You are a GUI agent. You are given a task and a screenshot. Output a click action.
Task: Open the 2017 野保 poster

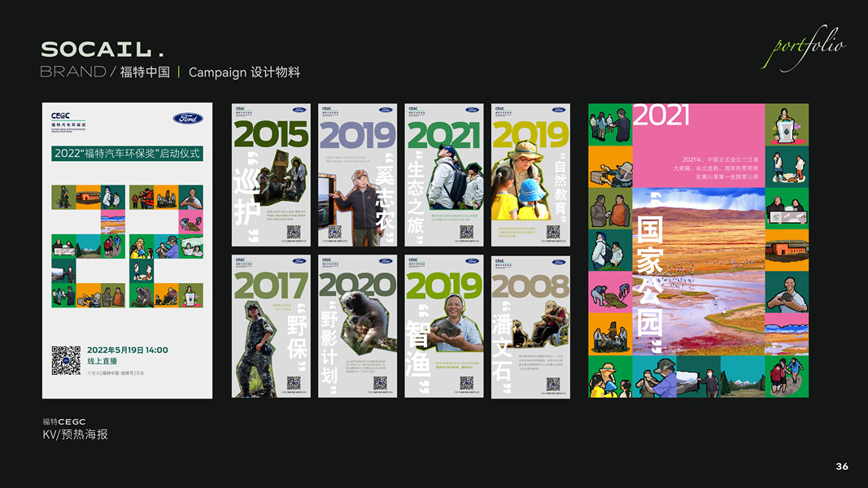[x=271, y=326]
